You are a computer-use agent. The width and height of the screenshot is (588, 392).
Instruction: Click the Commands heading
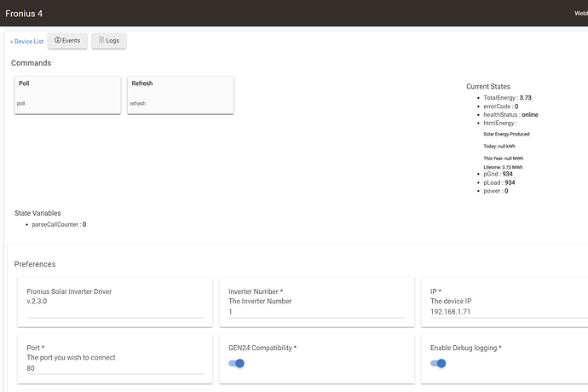pyautogui.click(x=32, y=63)
